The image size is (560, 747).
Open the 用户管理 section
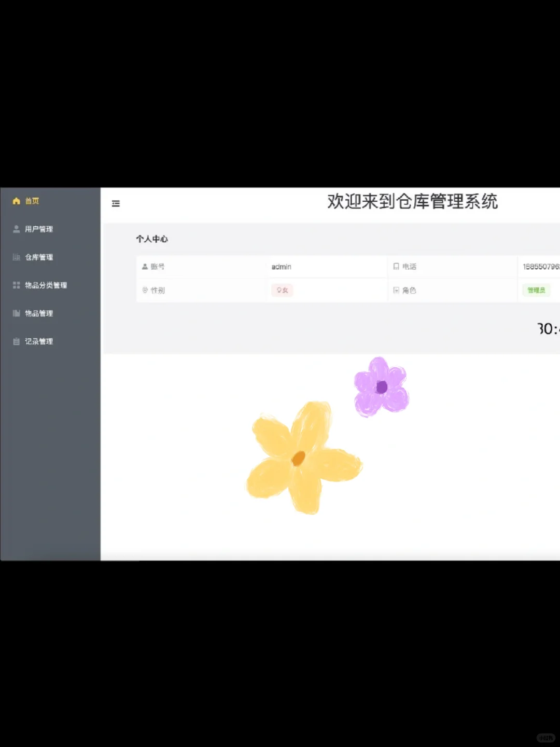coord(39,229)
